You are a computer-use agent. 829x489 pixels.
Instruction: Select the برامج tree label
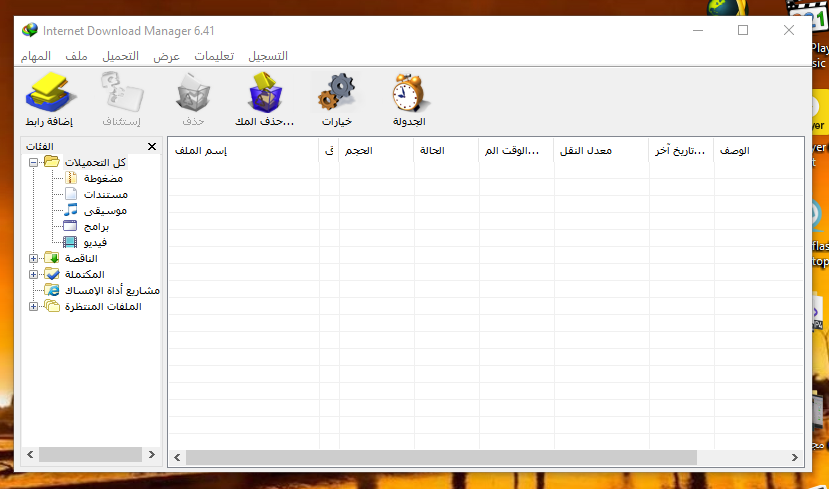96,227
